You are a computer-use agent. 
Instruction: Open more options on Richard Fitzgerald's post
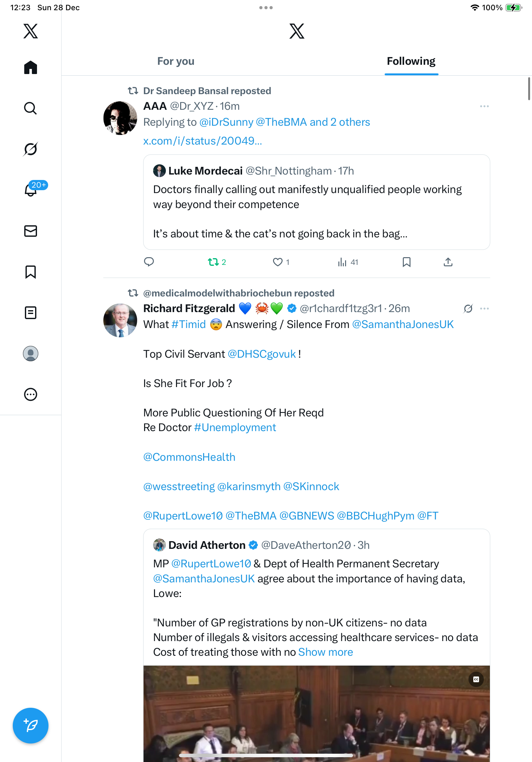484,309
